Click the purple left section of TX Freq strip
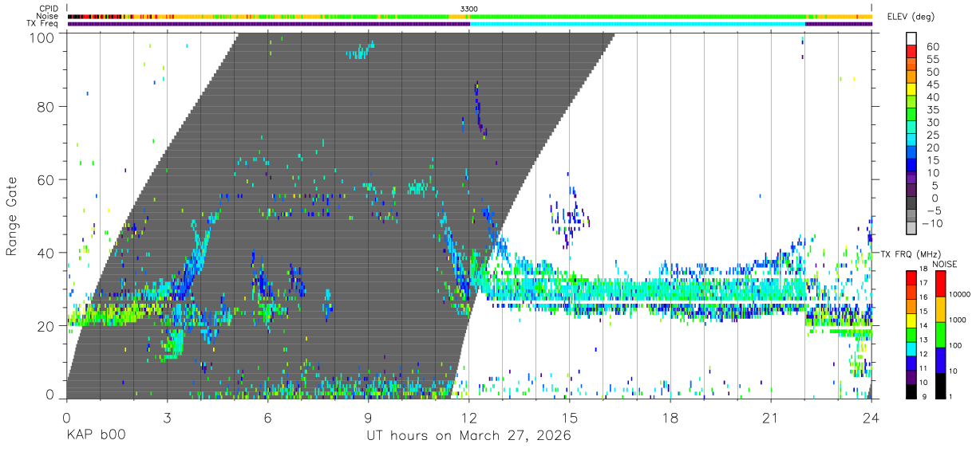Viewport: 980px width, 452px height. point(268,24)
